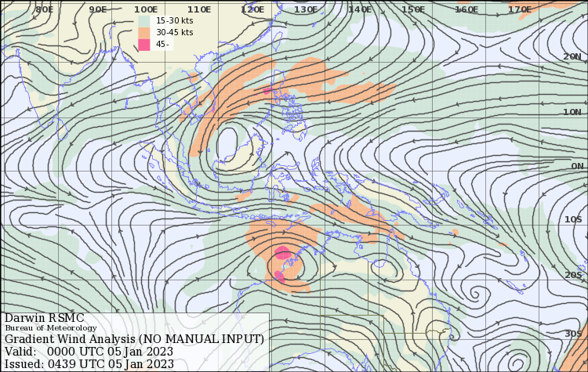Click the 140E longitude label

pyautogui.click(x=359, y=9)
